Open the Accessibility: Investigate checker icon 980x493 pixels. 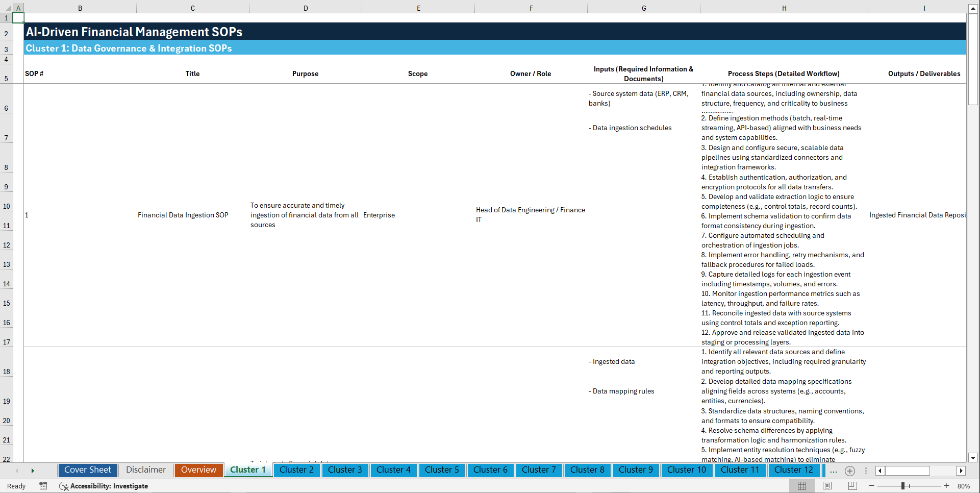(64, 486)
